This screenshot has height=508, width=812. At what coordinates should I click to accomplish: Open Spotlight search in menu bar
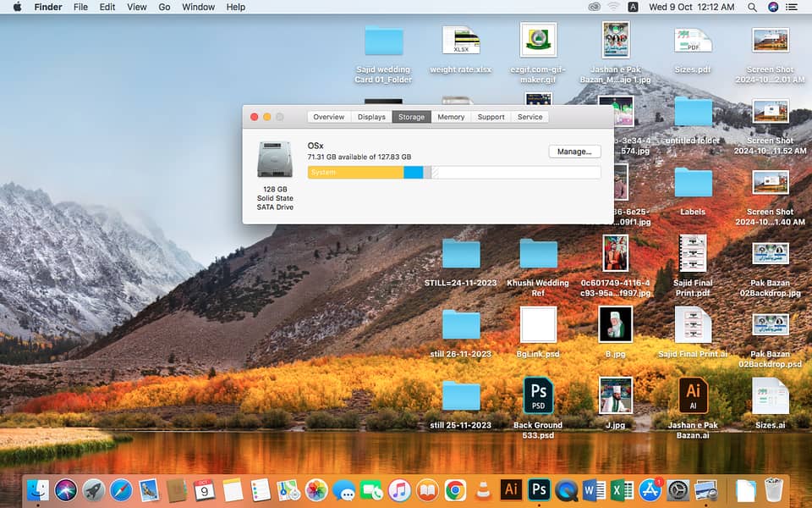pyautogui.click(x=752, y=7)
